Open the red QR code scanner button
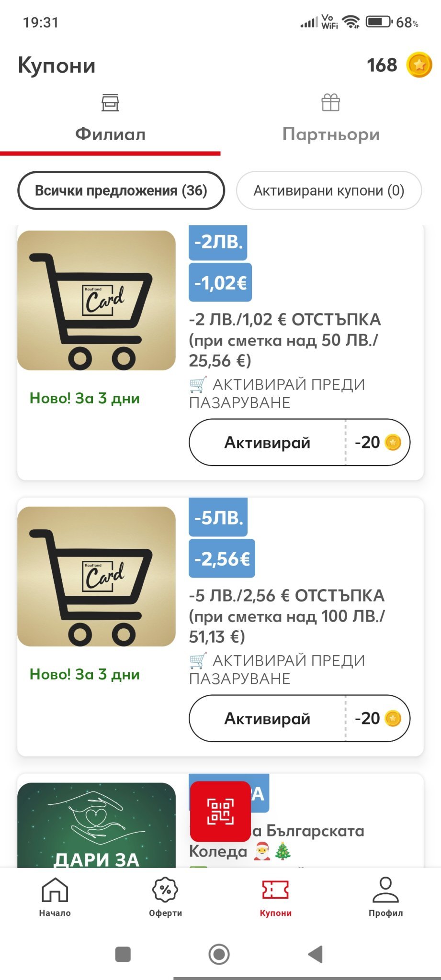The height and width of the screenshot is (980, 441). click(220, 811)
